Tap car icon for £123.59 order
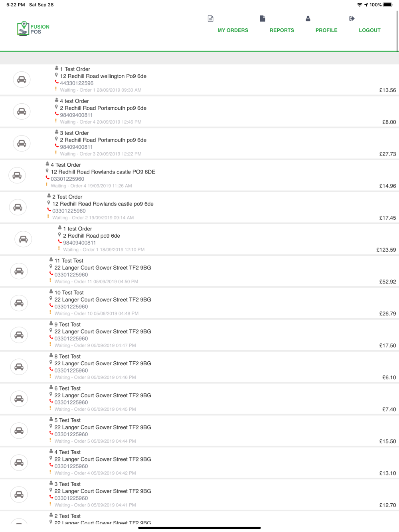 (24, 239)
